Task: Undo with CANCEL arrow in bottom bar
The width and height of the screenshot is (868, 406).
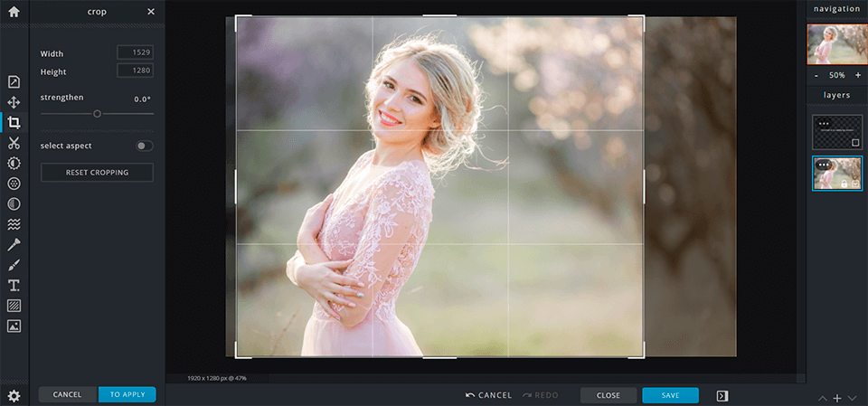Action: point(488,395)
